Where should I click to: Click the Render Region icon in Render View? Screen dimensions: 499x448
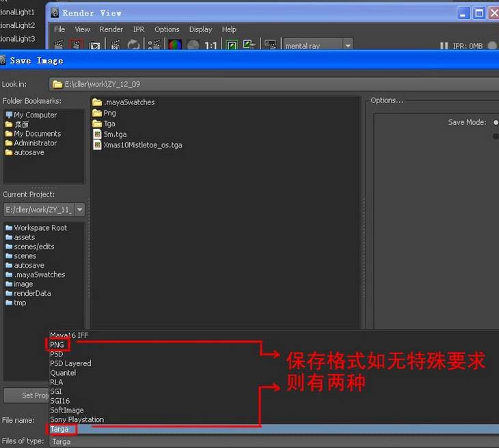point(77,44)
